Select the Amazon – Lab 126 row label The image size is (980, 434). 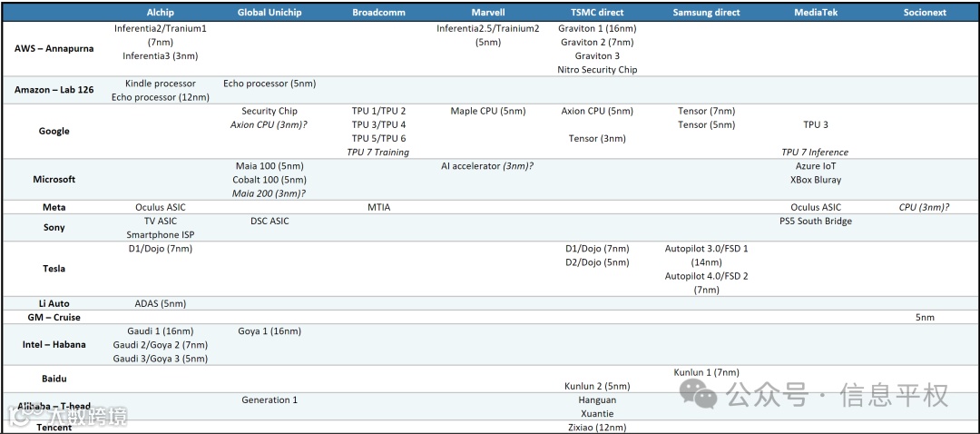pos(54,90)
